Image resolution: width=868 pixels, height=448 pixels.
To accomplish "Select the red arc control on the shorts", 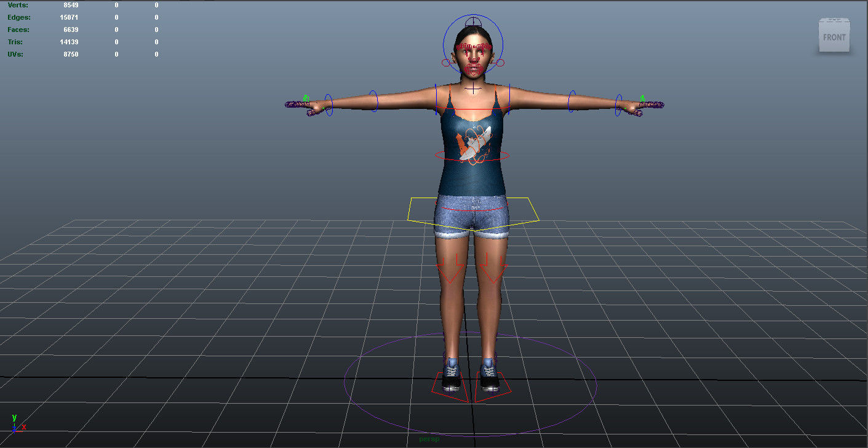I will coord(472,209).
